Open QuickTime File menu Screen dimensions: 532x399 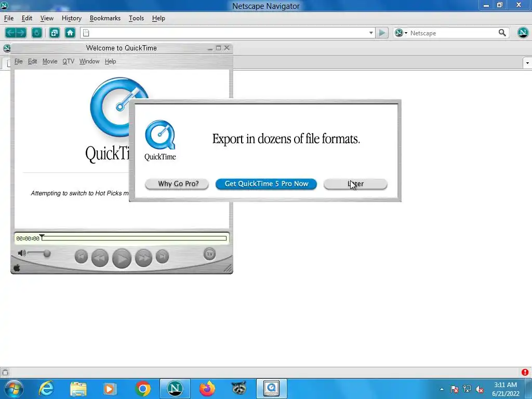point(18,61)
